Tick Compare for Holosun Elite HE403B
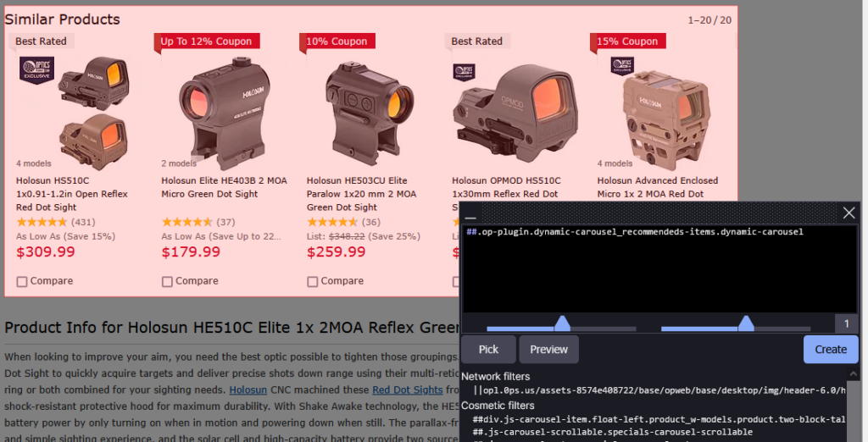868x442 pixels. 167,282
